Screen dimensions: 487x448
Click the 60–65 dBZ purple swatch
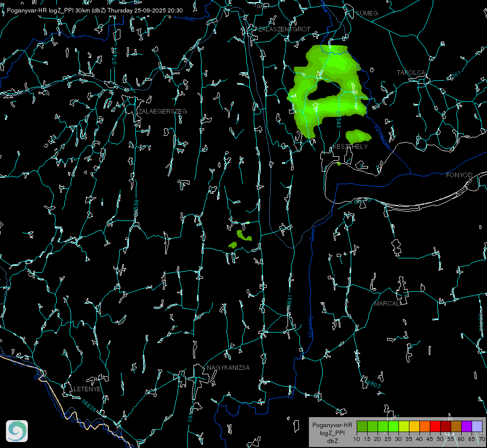(467, 426)
